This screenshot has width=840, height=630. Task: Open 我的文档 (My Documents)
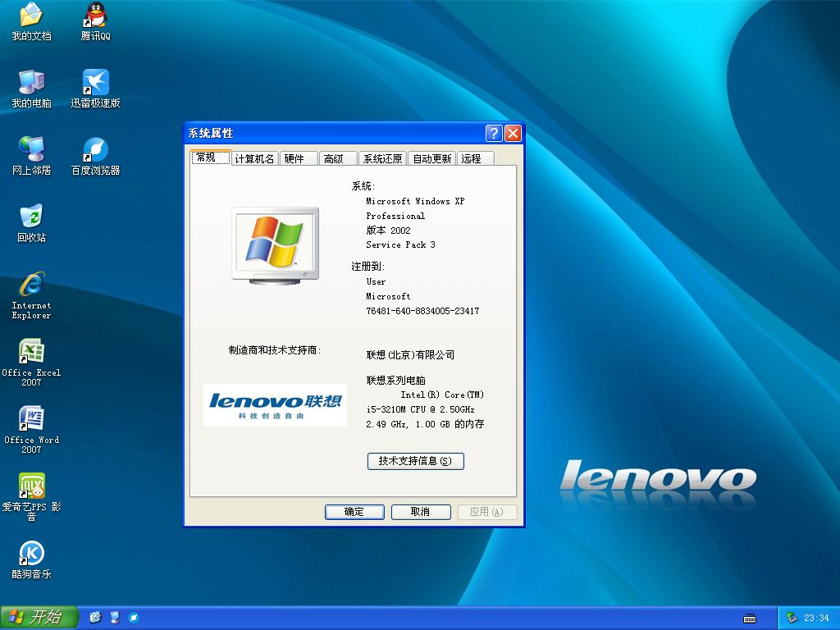pyautogui.click(x=31, y=16)
